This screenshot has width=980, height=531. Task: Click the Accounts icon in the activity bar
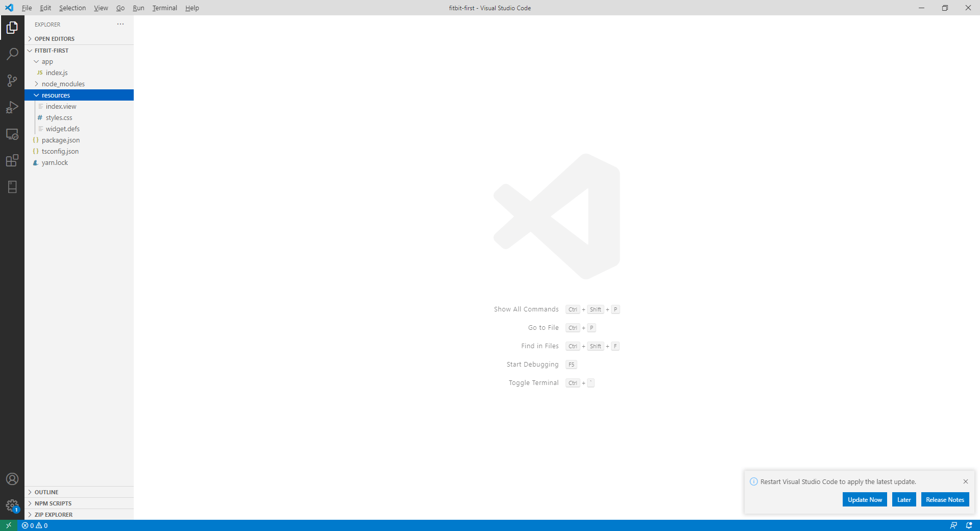[12, 479]
